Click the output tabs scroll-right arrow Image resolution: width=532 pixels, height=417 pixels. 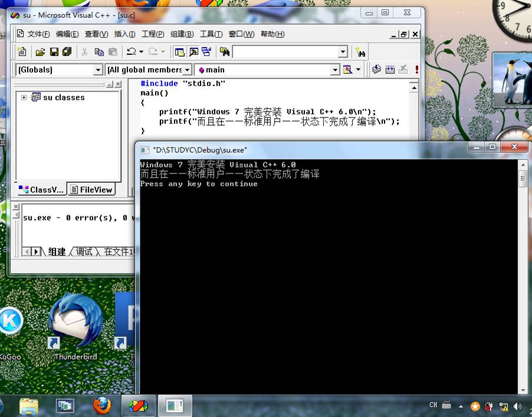[x=35, y=252]
